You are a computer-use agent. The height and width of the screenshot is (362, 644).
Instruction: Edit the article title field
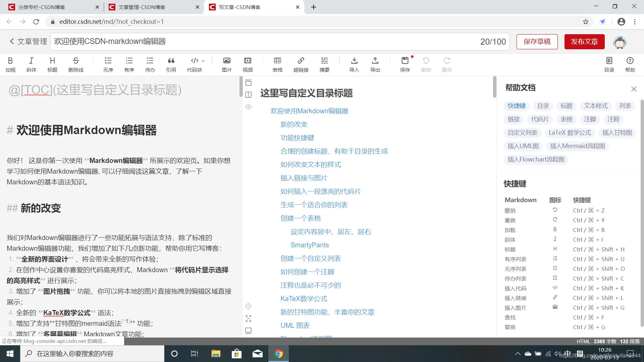point(280,42)
